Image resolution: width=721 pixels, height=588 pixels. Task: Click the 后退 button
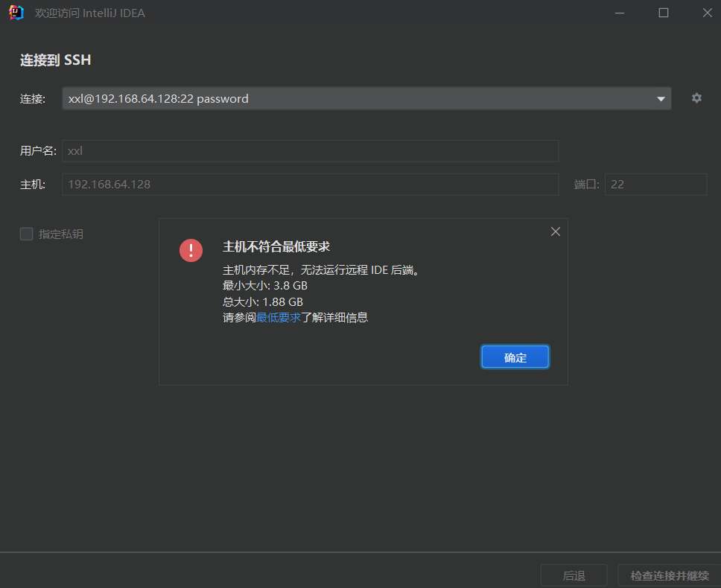point(574,575)
